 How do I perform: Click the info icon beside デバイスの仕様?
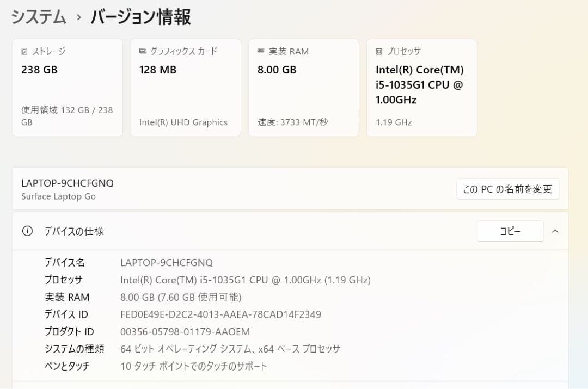click(x=28, y=231)
